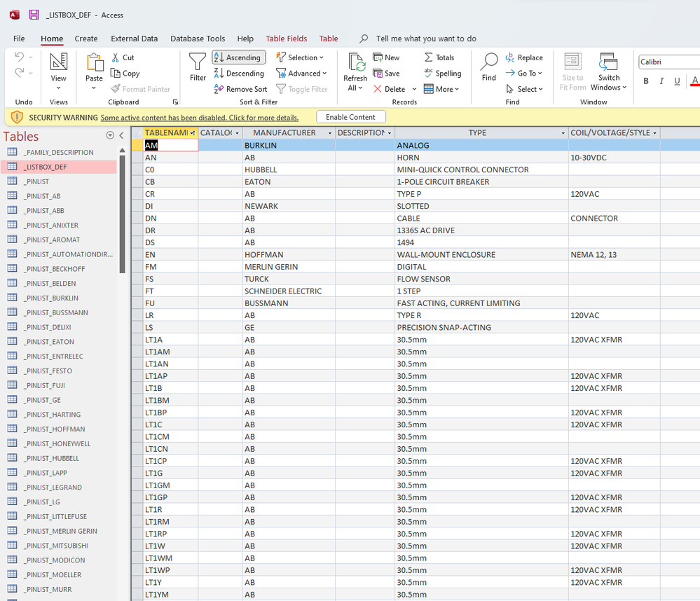The width and height of the screenshot is (700, 601).
Task: Open the Selection filter dropdown
Action: pyautogui.click(x=300, y=57)
